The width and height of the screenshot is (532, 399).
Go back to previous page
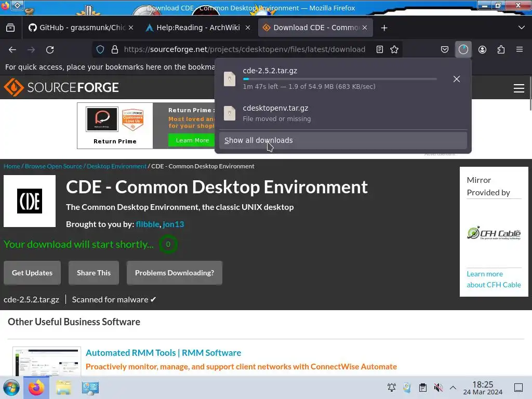(12, 49)
